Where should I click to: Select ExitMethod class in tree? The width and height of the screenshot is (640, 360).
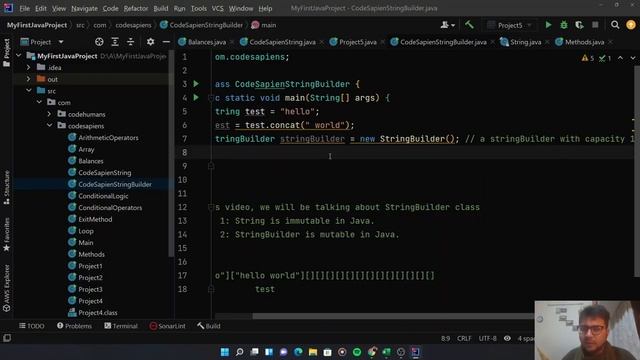click(x=95, y=219)
